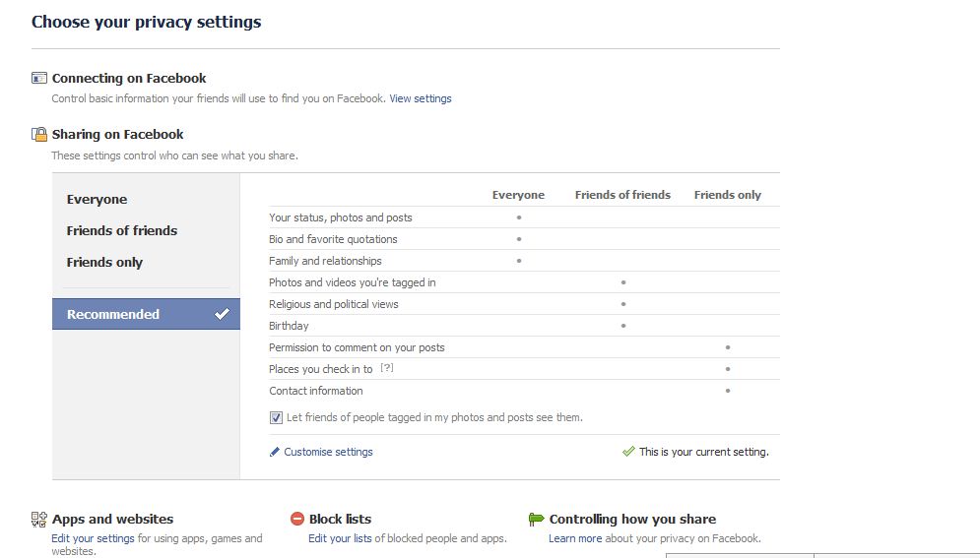Click the Friends of friends column header

[622, 195]
